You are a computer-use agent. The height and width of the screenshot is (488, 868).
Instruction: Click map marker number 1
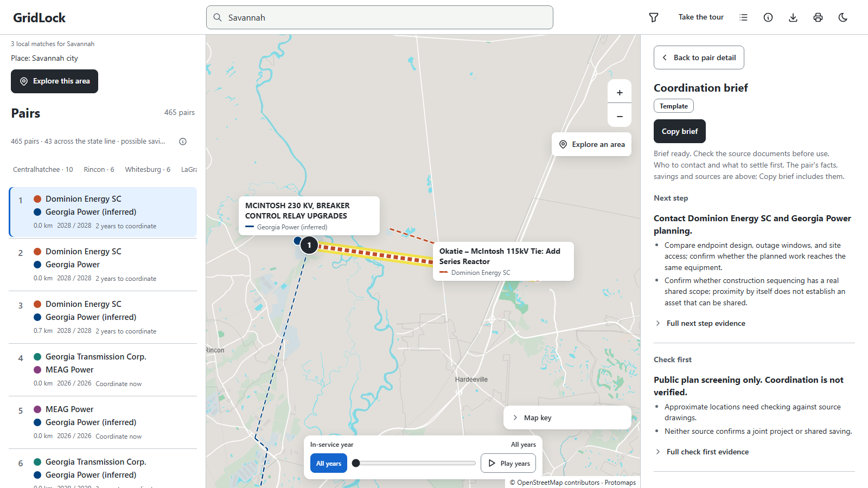(x=309, y=245)
